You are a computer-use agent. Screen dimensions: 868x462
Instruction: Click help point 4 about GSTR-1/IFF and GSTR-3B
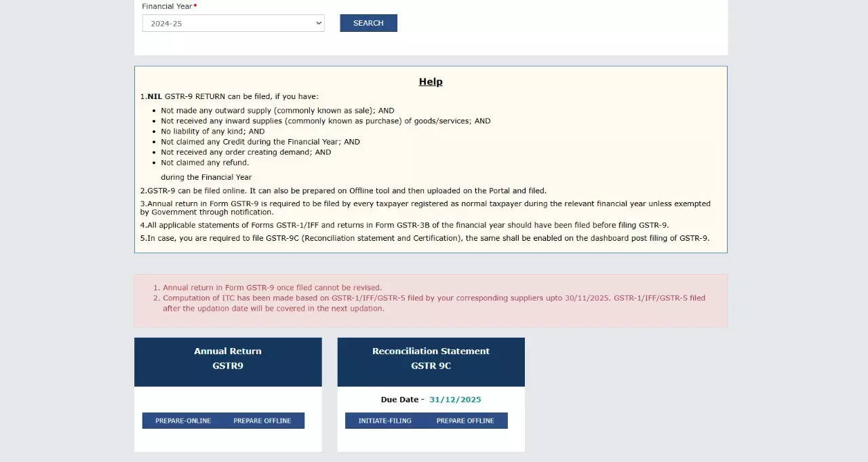[404, 225]
